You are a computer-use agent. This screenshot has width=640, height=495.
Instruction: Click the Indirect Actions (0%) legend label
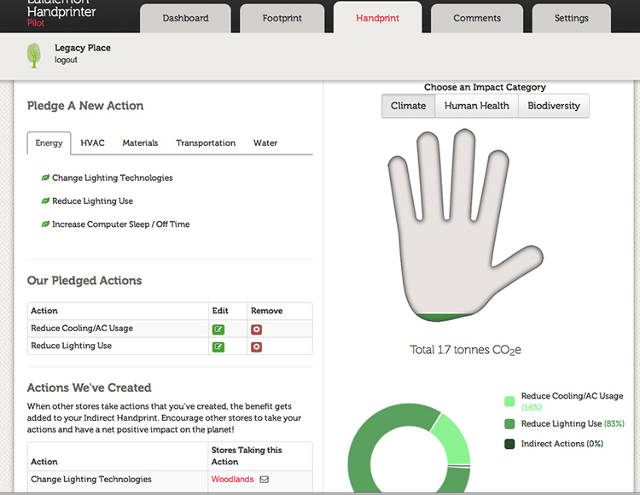pyautogui.click(x=562, y=444)
